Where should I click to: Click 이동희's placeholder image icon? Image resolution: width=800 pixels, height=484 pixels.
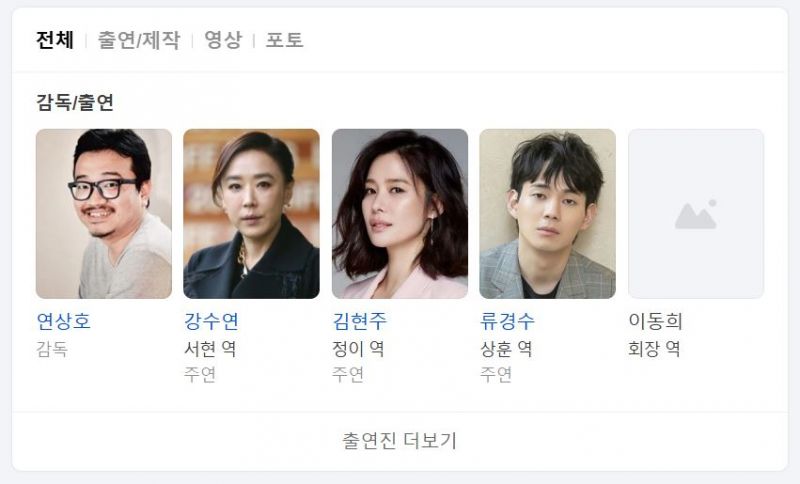[696, 214]
